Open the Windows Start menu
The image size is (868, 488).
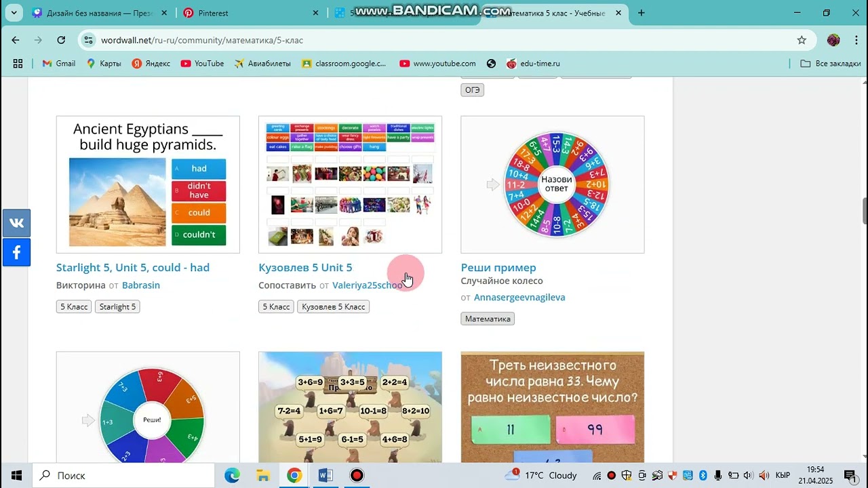(16, 475)
